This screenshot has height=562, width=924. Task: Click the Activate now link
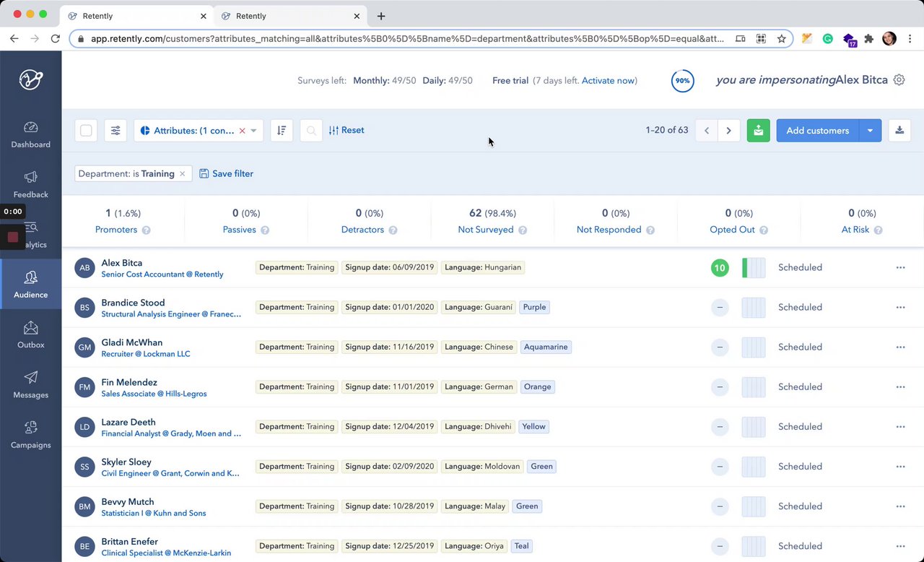[608, 81]
